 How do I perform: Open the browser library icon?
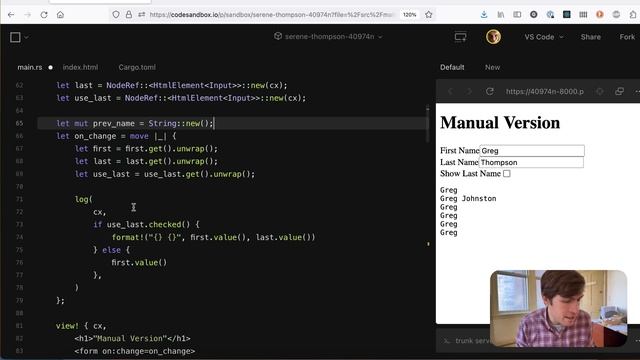(x=501, y=15)
